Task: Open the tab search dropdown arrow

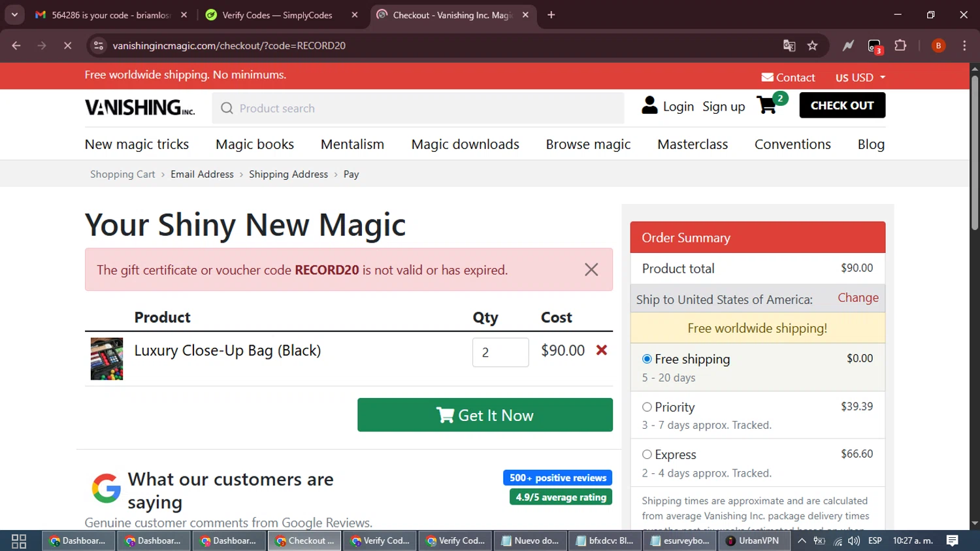Action: 14,15
